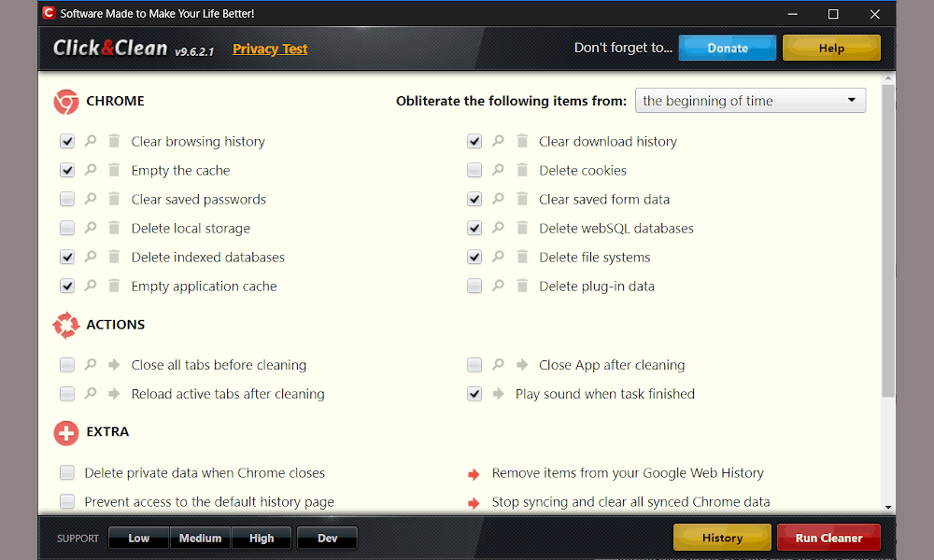
Task: Click the red arrow next to Remove items from Google Web History
Action: point(474,474)
